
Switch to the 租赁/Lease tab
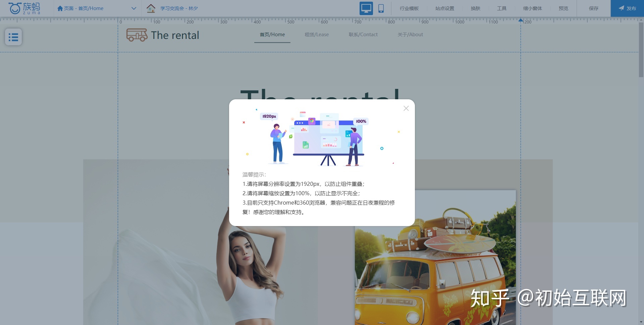coord(316,34)
